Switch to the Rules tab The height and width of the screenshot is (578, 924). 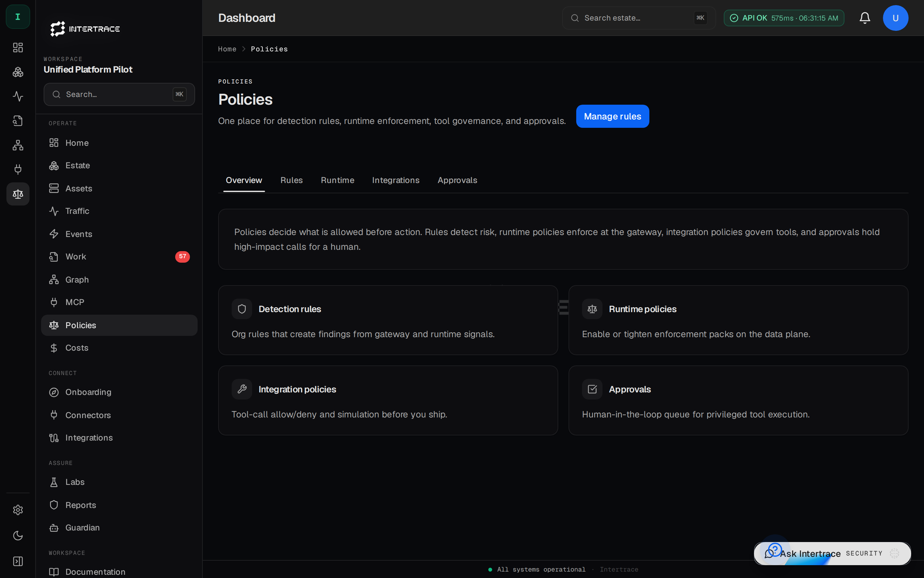tap(292, 180)
